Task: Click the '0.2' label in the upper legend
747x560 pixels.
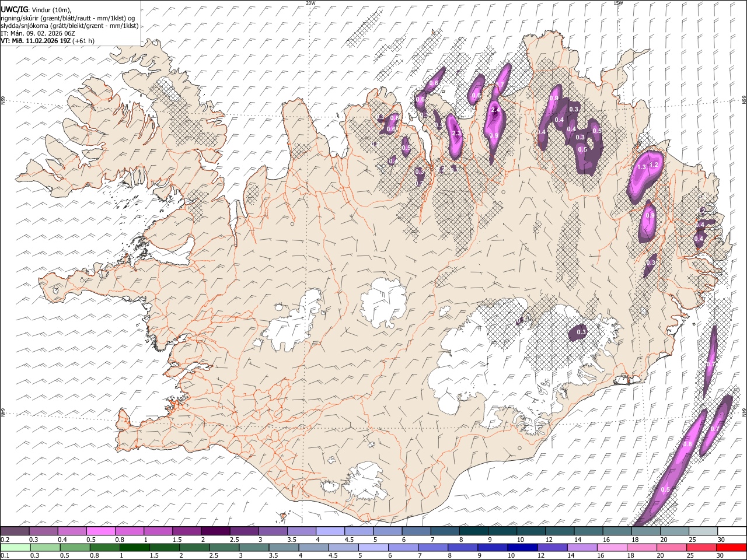Action: (5, 540)
